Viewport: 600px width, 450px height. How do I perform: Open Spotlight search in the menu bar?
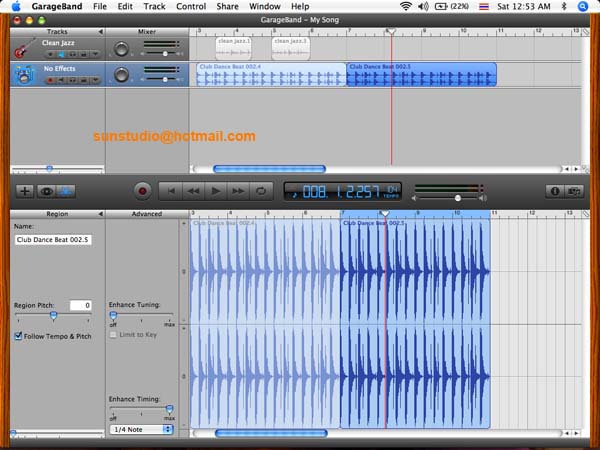pos(582,7)
